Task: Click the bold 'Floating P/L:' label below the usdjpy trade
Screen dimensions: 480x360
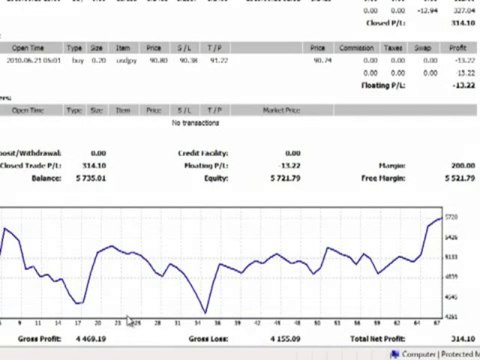Action: click(383, 86)
